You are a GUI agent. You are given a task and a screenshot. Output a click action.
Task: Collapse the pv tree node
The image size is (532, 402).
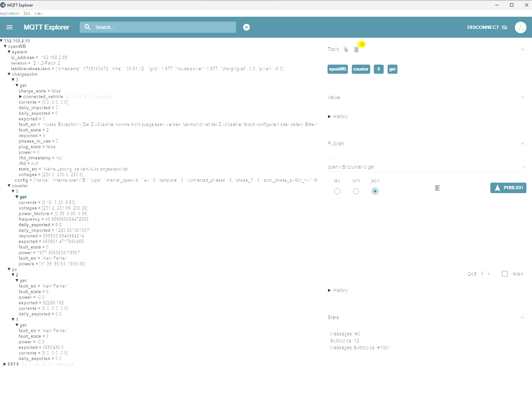click(x=9, y=269)
